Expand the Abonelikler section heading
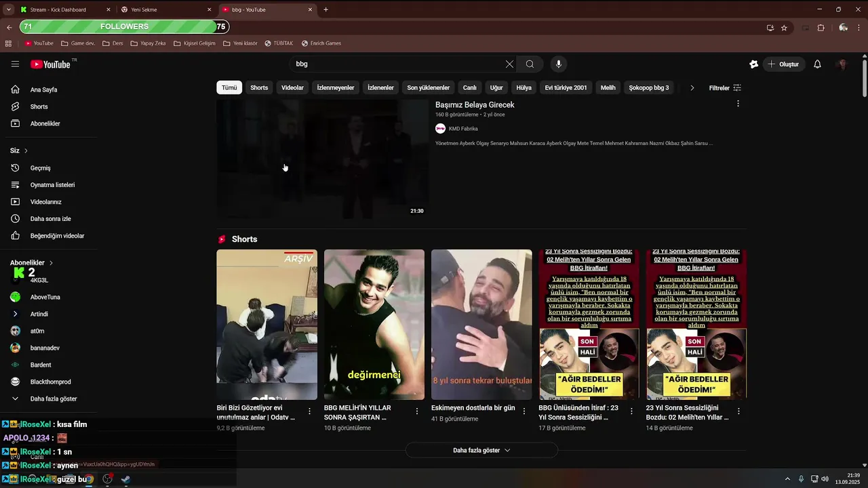Viewport: 868px width, 488px height. click(31, 262)
